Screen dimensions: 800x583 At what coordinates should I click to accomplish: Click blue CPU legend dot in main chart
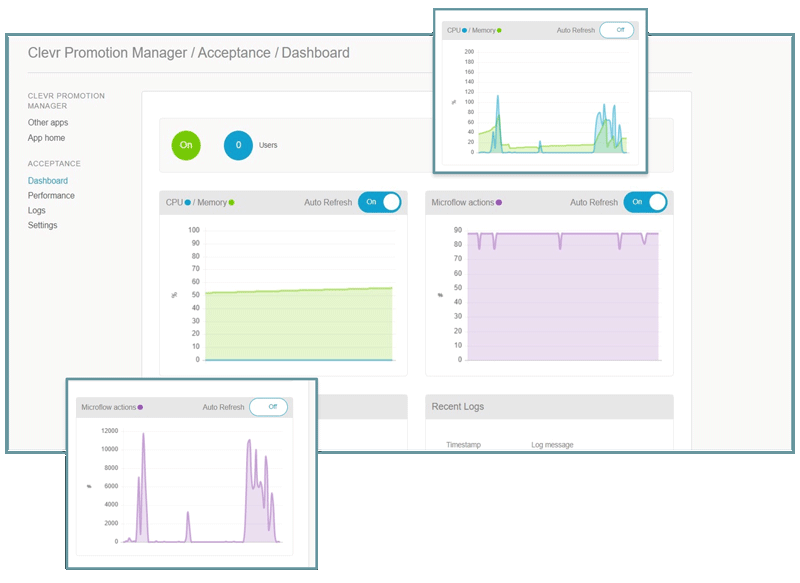[188, 202]
